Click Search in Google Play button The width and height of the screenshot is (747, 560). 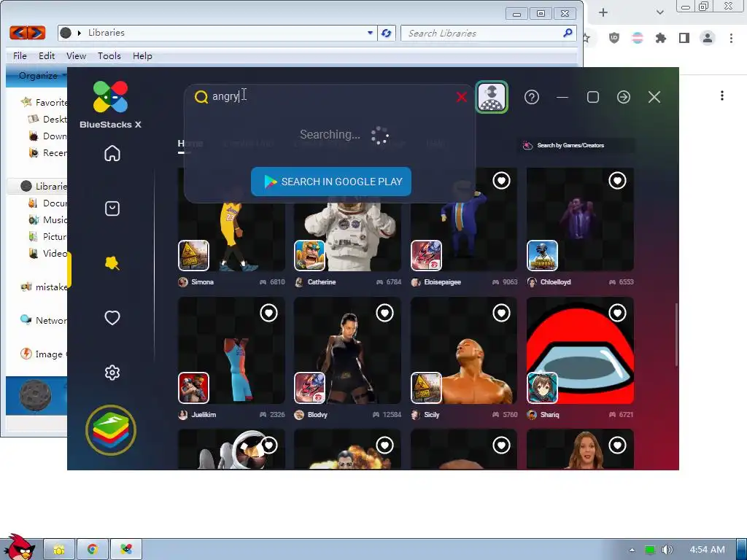331,182
